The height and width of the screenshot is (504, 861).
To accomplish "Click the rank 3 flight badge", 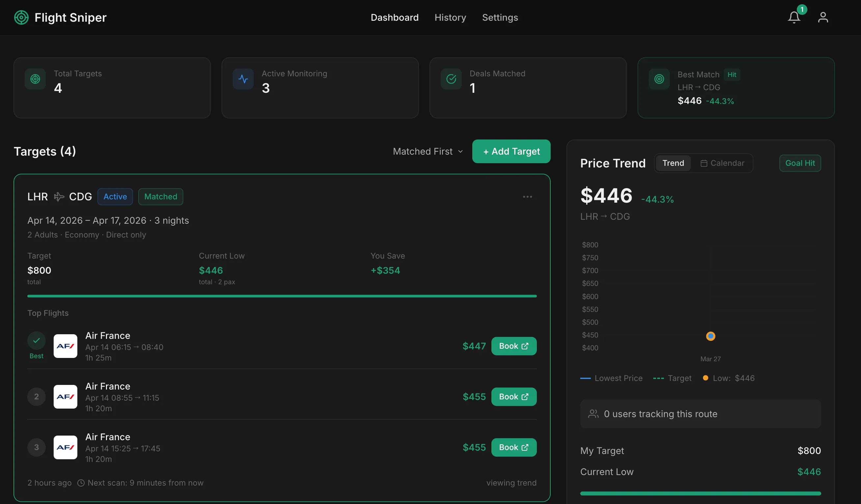I will (37, 447).
